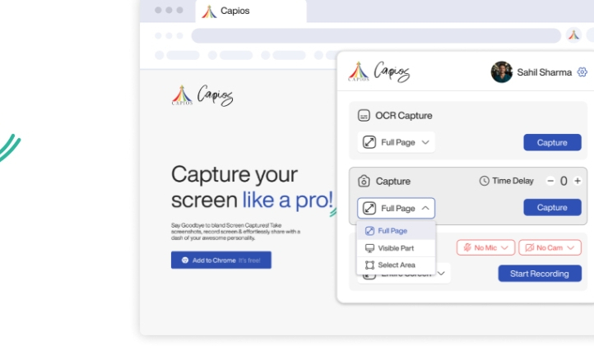Open the OCR Capture Full Page dropdown

[396, 142]
